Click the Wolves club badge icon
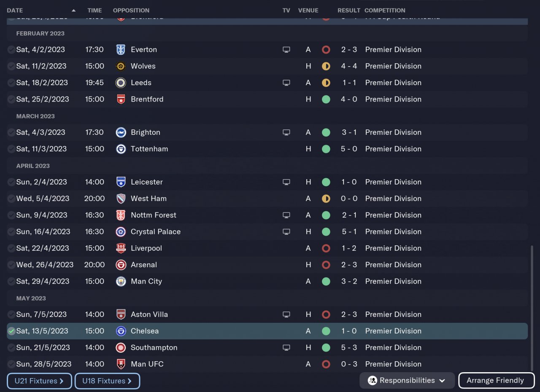This screenshot has height=392, width=540. [x=121, y=66]
